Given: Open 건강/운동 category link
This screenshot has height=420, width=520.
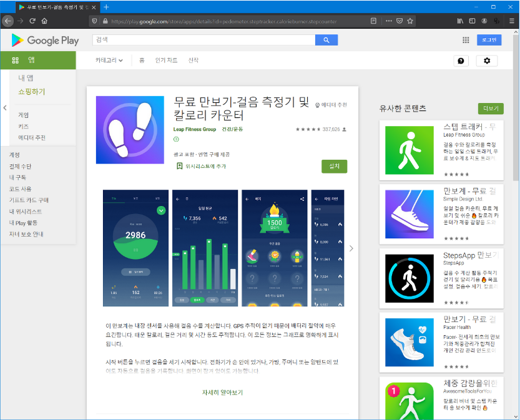Looking at the screenshot, I should coord(232,129).
